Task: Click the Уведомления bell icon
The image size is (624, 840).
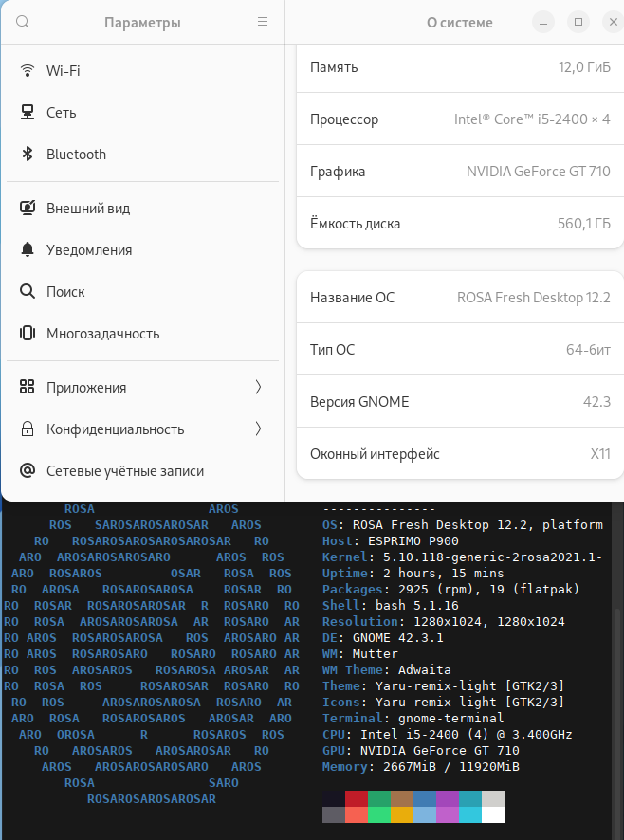Action: pos(28,250)
